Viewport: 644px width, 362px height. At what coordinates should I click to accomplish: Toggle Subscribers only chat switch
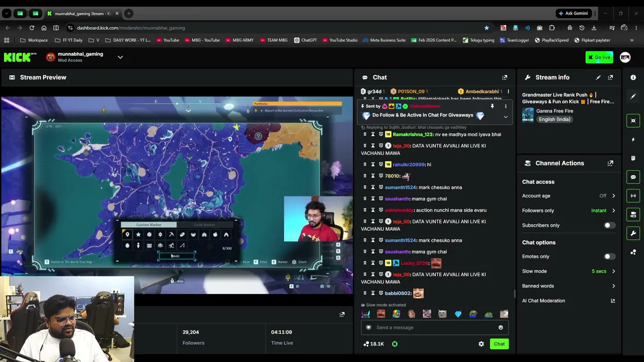coord(609,225)
